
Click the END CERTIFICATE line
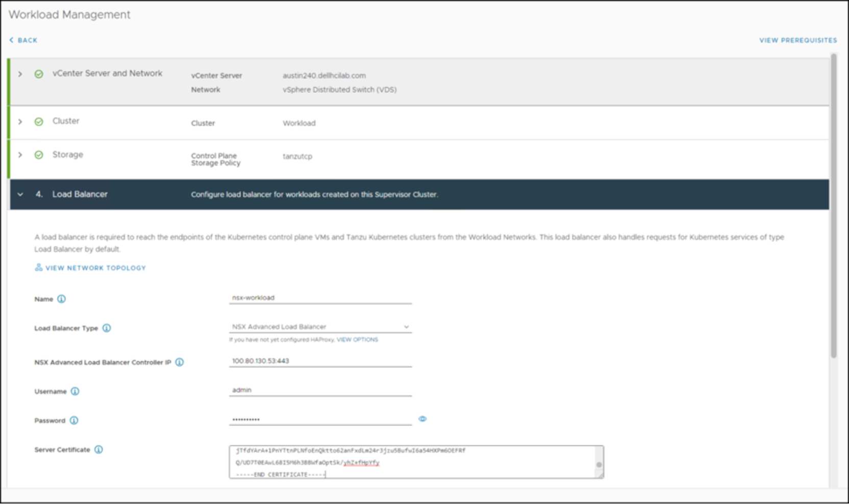click(281, 474)
